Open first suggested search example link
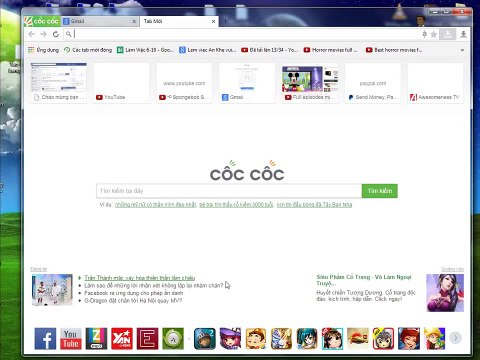480x360 pixels. [156, 205]
